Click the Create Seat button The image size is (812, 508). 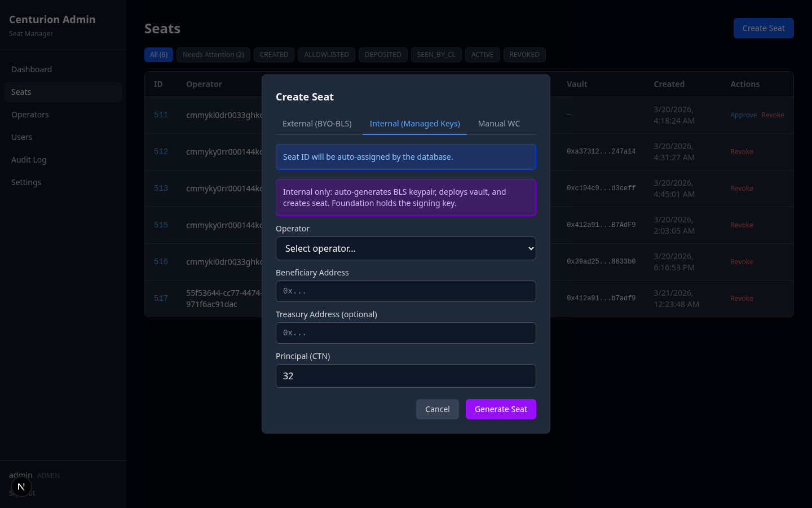click(764, 28)
